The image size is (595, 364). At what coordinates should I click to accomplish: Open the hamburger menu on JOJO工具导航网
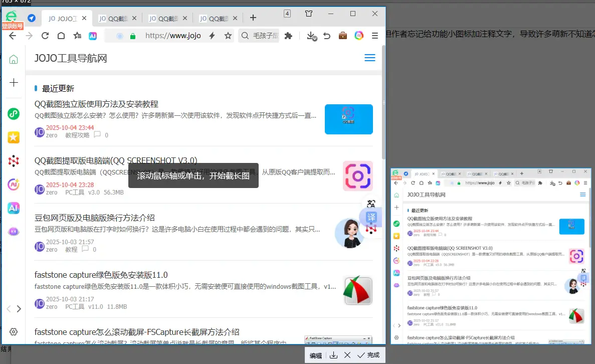pos(370,58)
